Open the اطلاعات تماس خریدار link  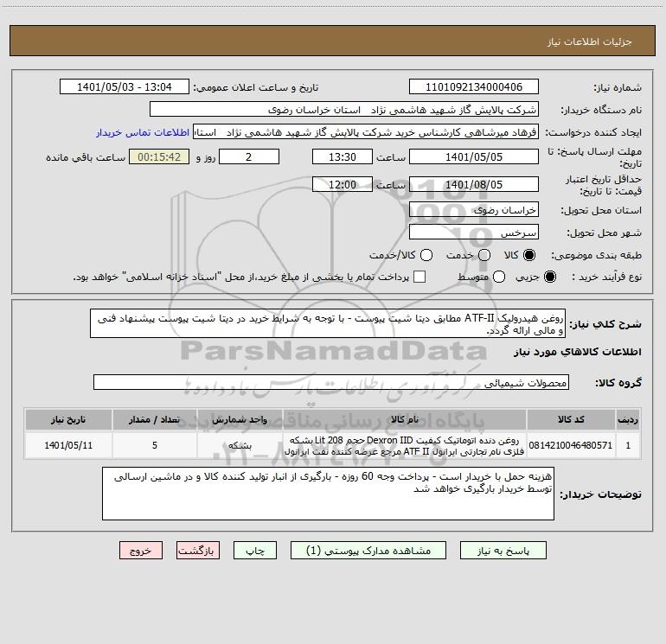(x=143, y=132)
